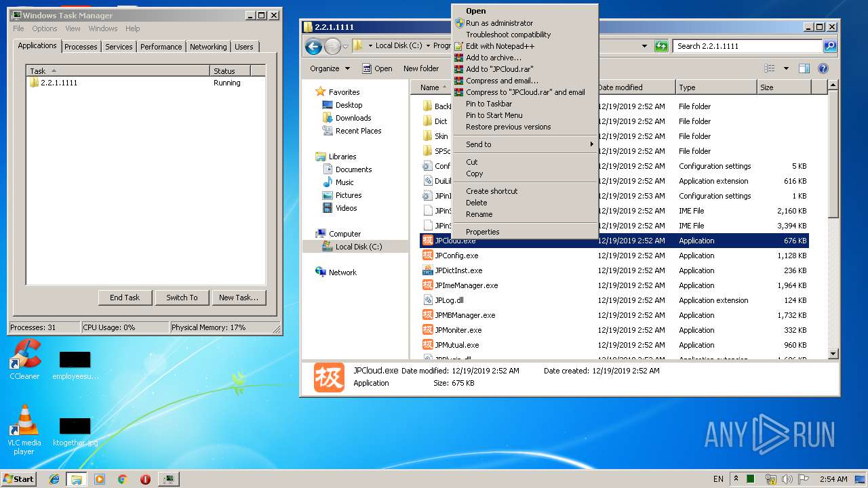Click the Action Center flag tray icon

[x=804, y=479]
